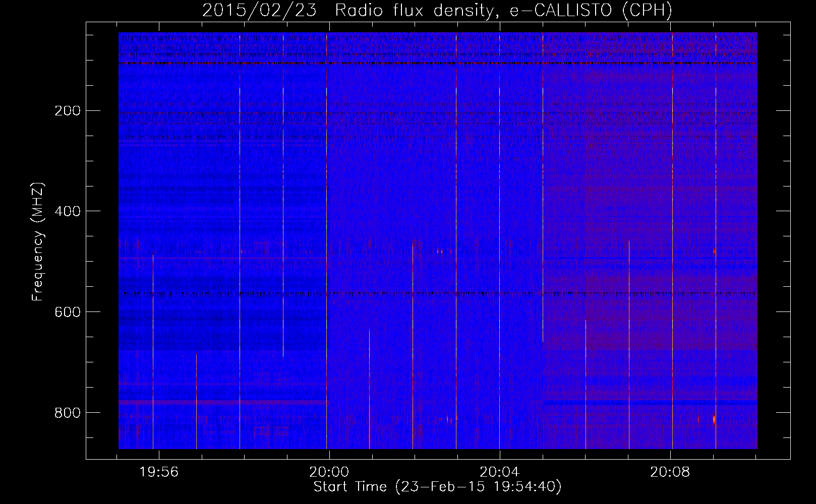Click the 20:00 time tick label
This screenshot has width=816, height=504.
(x=329, y=472)
